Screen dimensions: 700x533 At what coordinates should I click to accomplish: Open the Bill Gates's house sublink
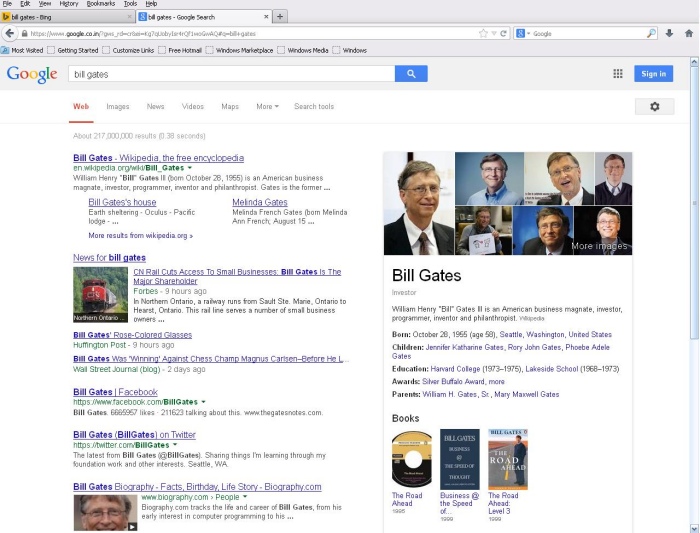click(122, 202)
